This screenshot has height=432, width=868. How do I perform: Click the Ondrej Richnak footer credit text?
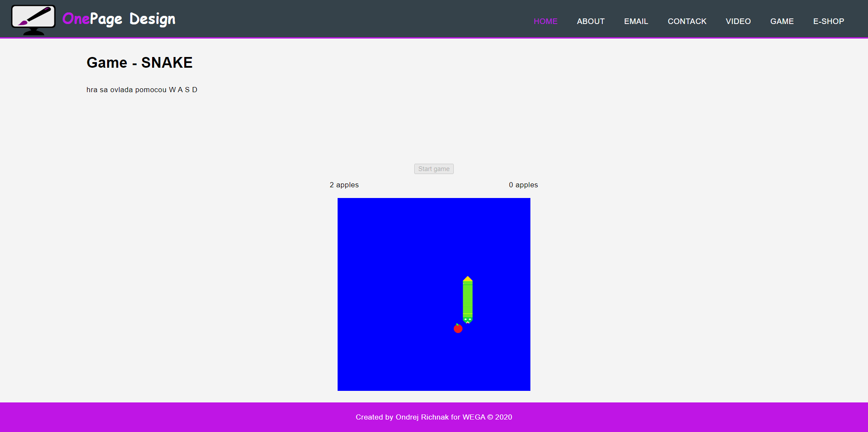(434, 417)
